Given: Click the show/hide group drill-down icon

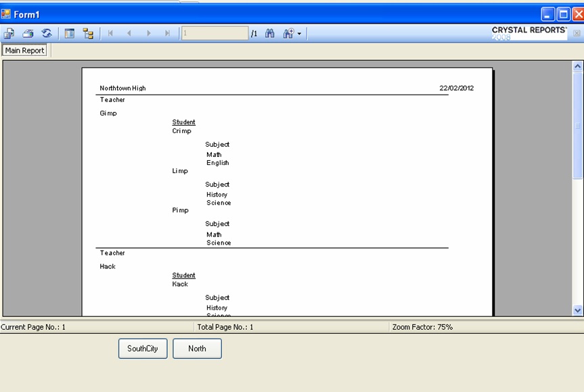Looking at the screenshot, I should click(88, 32).
